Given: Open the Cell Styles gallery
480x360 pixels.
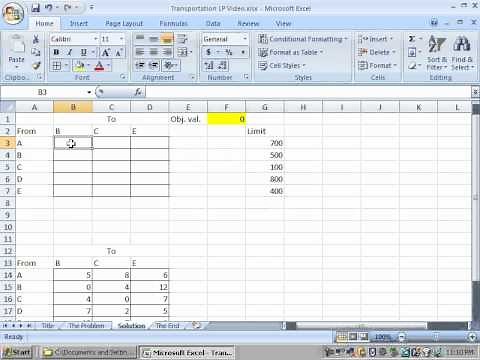Looking at the screenshot, I should click(x=282, y=66).
